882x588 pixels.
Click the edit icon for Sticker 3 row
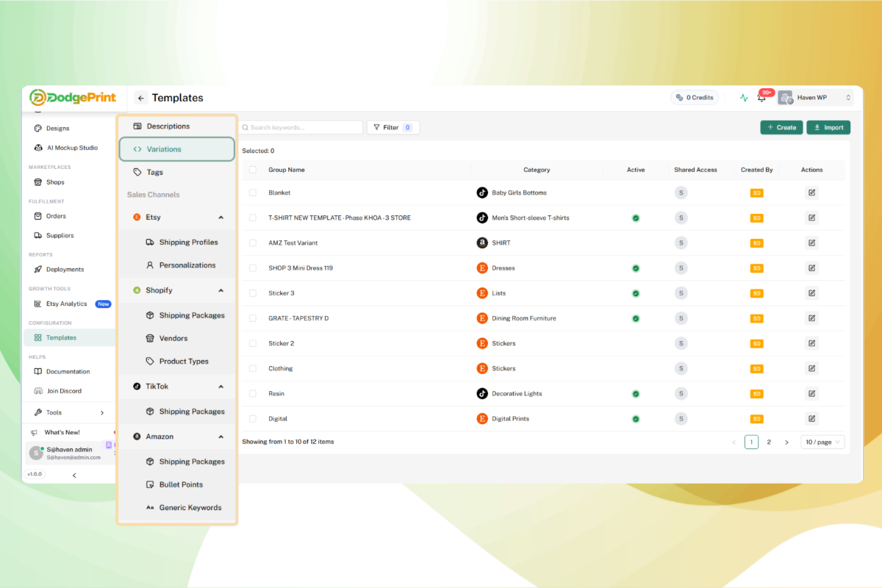811,293
